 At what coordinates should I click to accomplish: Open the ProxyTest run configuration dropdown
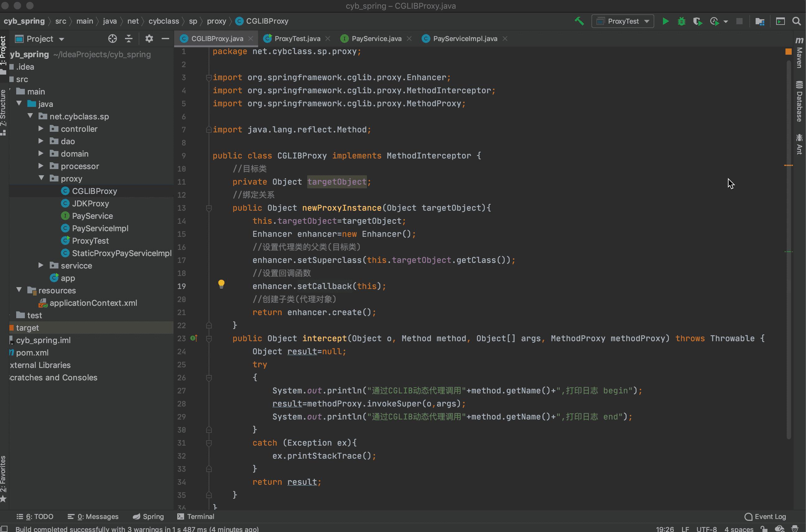(x=623, y=21)
